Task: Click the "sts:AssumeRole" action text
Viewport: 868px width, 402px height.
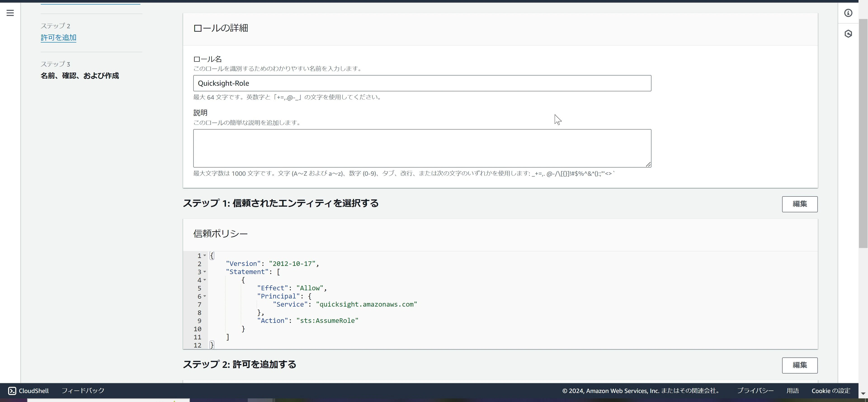Action: coord(328,320)
